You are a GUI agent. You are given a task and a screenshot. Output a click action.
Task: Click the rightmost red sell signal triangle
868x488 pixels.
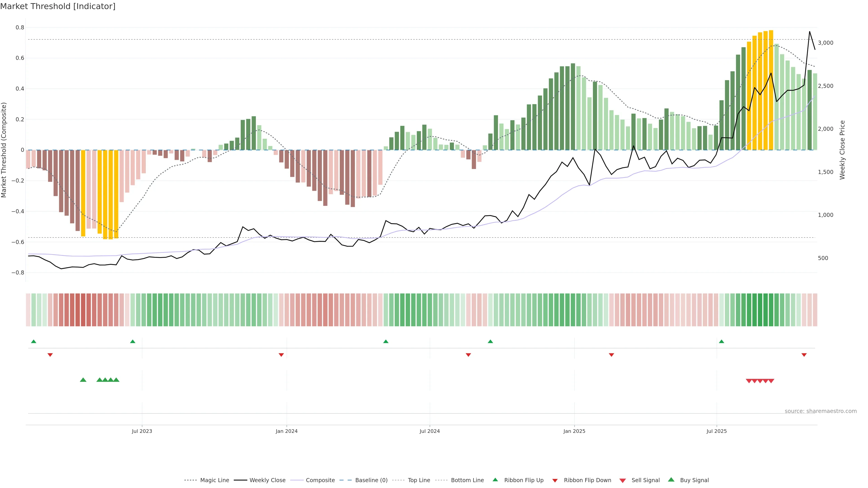click(x=771, y=381)
